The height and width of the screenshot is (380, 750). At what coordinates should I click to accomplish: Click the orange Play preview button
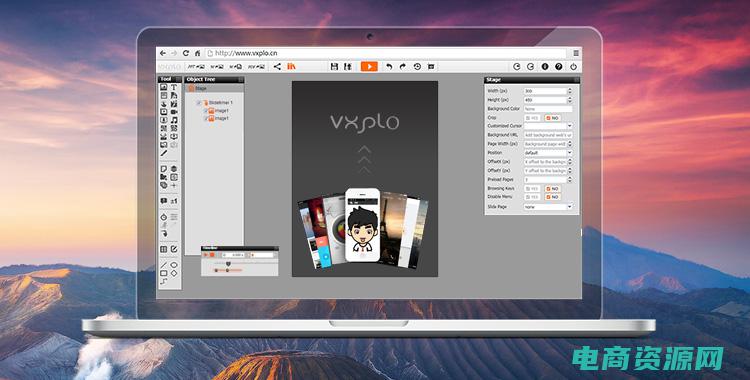(369, 67)
